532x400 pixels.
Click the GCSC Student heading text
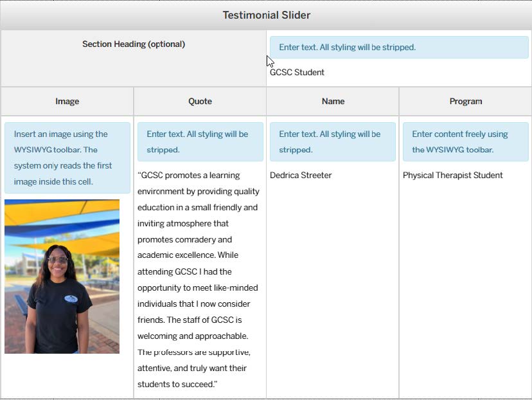[x=297, y=72]
